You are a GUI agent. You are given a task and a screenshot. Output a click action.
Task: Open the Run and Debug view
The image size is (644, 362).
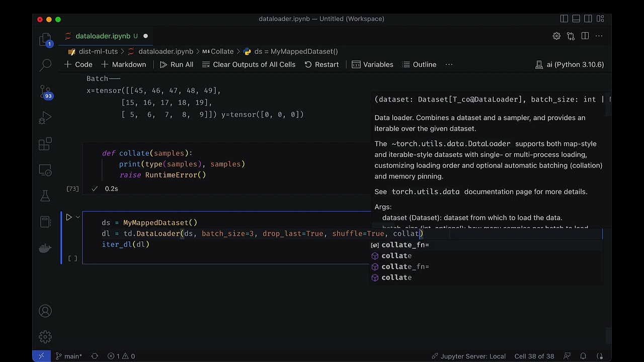[45, 119]
